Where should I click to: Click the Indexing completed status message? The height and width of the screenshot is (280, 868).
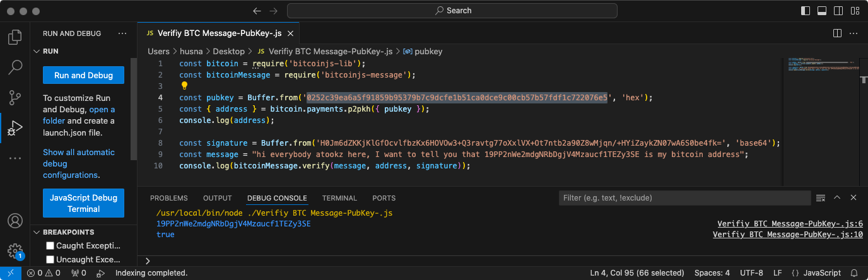tap(151, 273)
